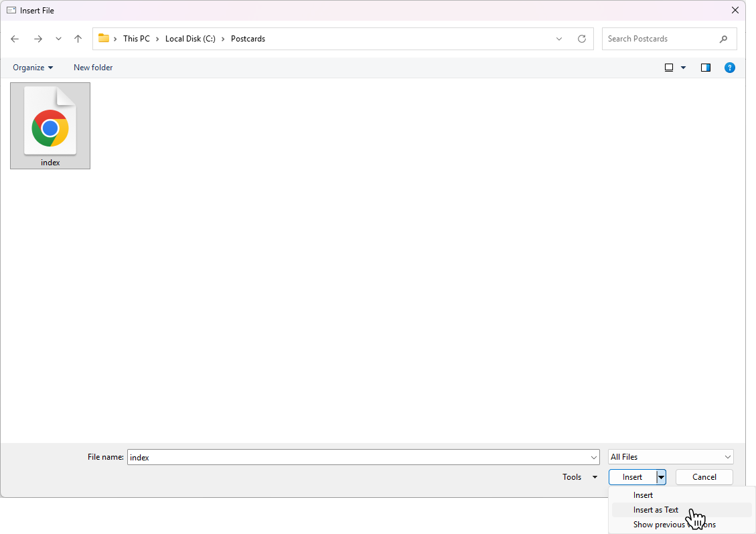
Task: Toggle the Insert split-button arrow
Action: pyautogui.click(x=661, y=477)
